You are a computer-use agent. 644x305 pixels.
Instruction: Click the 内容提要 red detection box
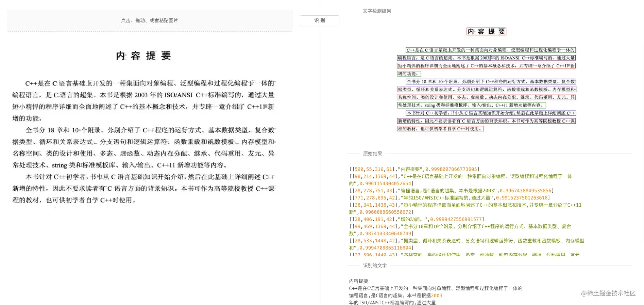coord(486,32)
